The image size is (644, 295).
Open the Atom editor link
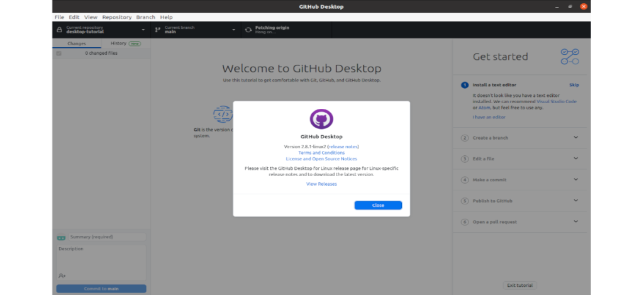pyautogui.click(x=484, y=108)
